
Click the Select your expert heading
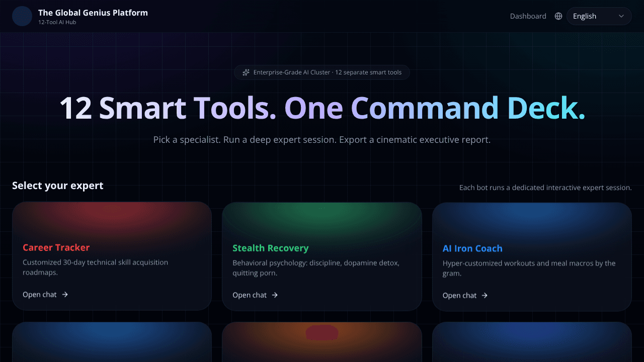[58, 186]
